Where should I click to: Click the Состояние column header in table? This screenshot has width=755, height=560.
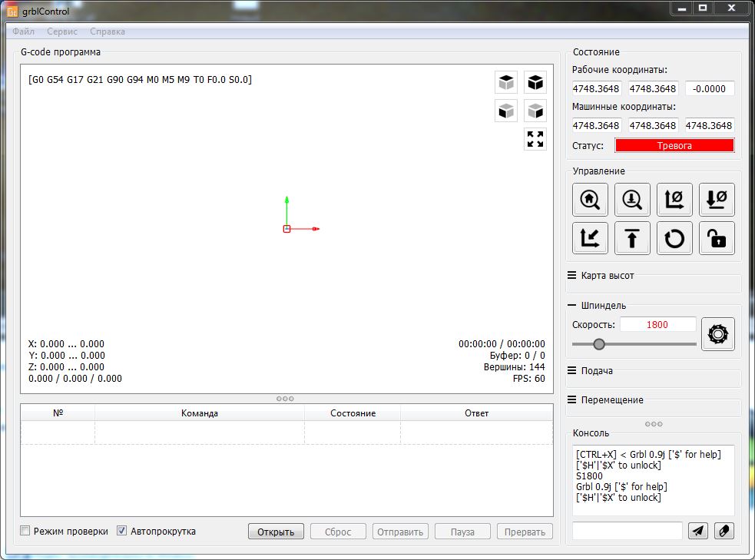click(x=353, y=413)
